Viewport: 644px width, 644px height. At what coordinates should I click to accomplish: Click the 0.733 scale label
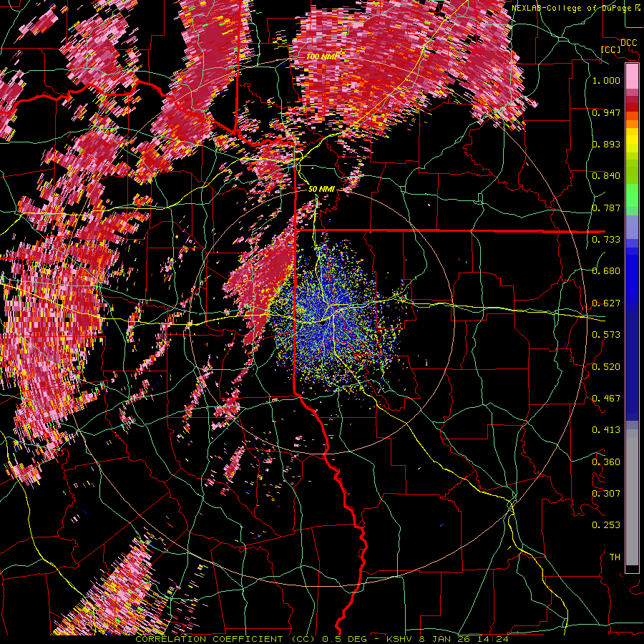606,240
